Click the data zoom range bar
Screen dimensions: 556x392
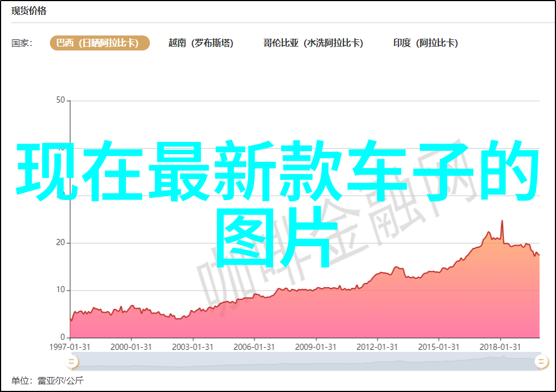[x=306, y=362]
